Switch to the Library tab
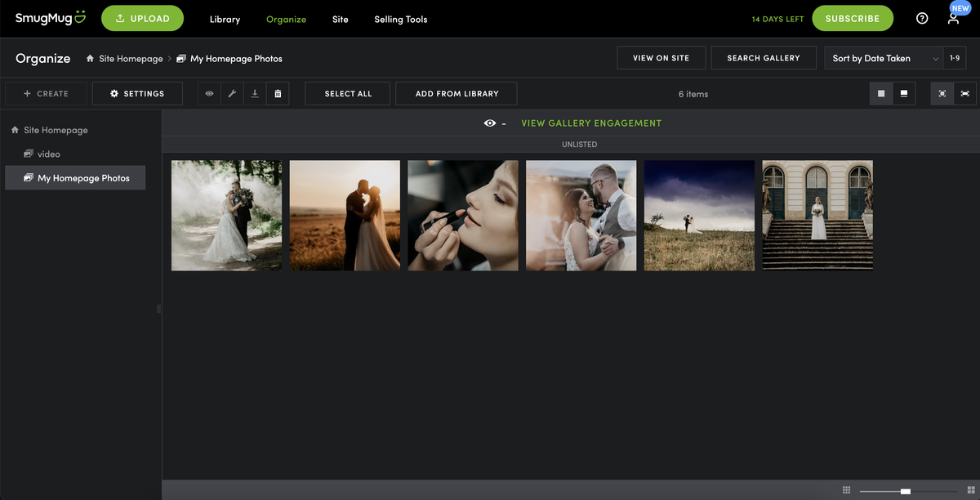The width and height of the screenshot is (980, 500). 225,19
